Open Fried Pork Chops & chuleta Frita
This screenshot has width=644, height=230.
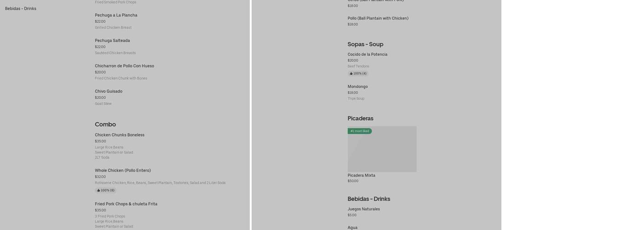[126, 204]
